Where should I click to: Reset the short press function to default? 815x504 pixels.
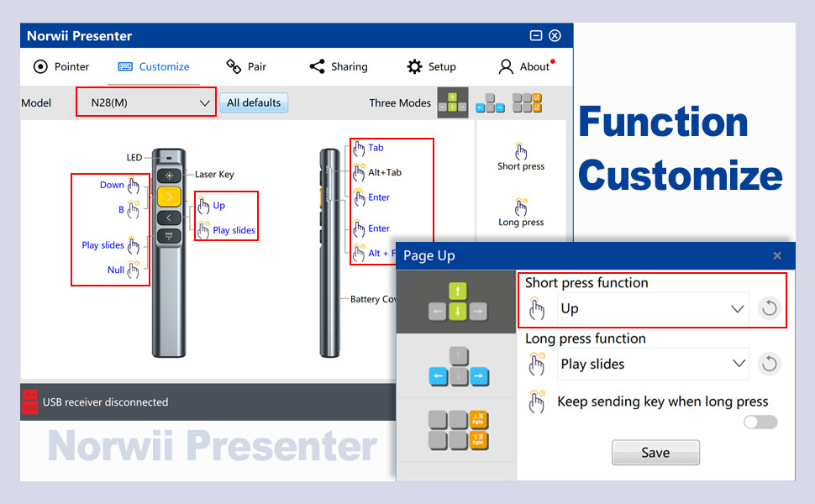tap(769, 308)
